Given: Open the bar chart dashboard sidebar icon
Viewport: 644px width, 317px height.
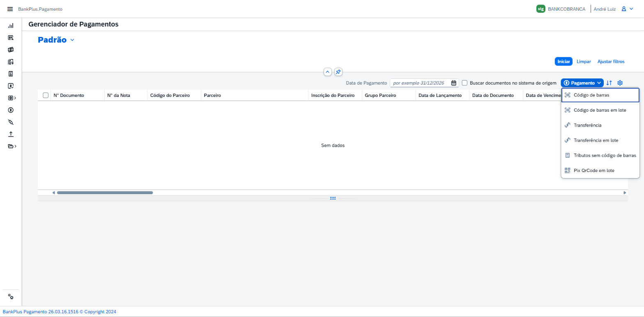Looking at the screenshot, I should [11, 25].
